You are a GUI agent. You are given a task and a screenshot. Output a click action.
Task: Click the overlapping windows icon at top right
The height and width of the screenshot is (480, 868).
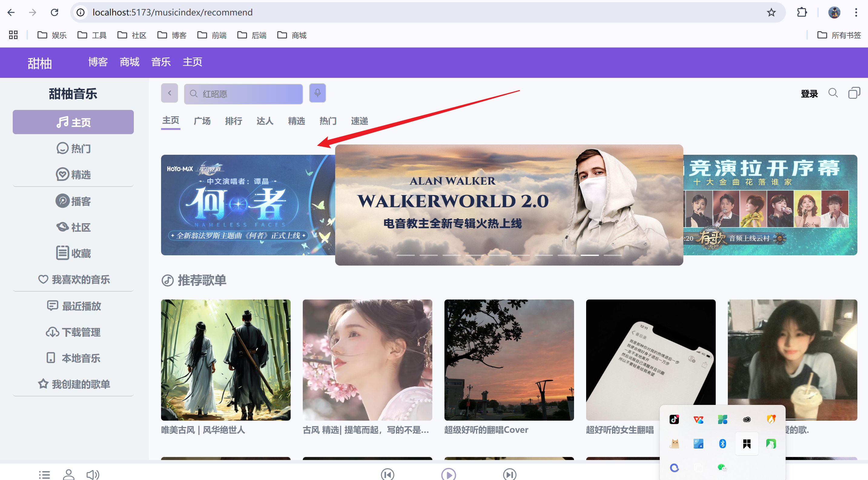pyautogui.click(x=854, y=93)
